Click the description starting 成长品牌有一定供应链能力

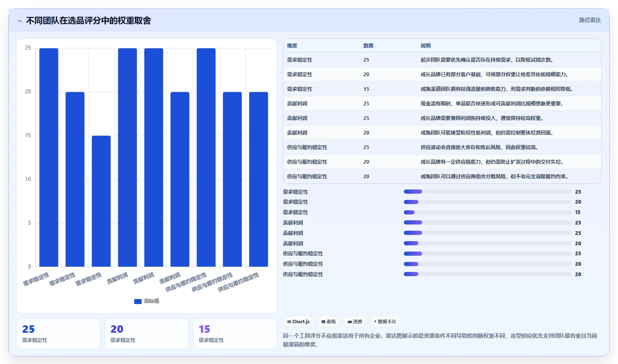pyautogui.click(x=493, y=162)
